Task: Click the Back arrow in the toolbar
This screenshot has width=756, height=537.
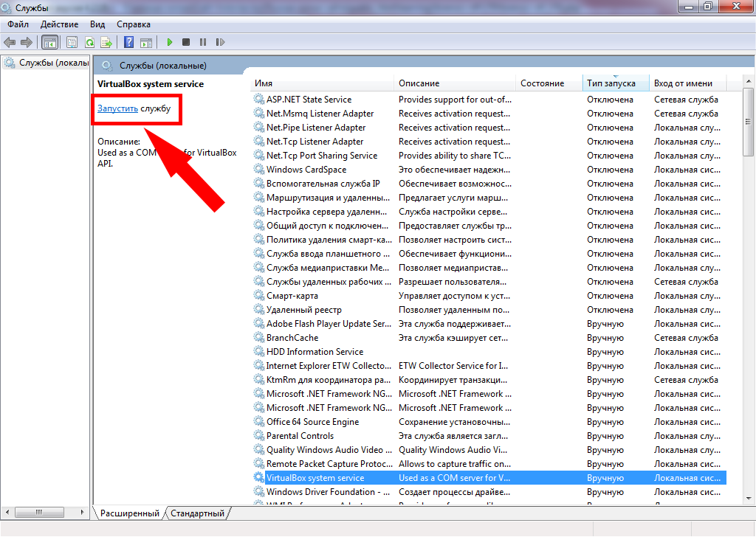Action: 10,43
